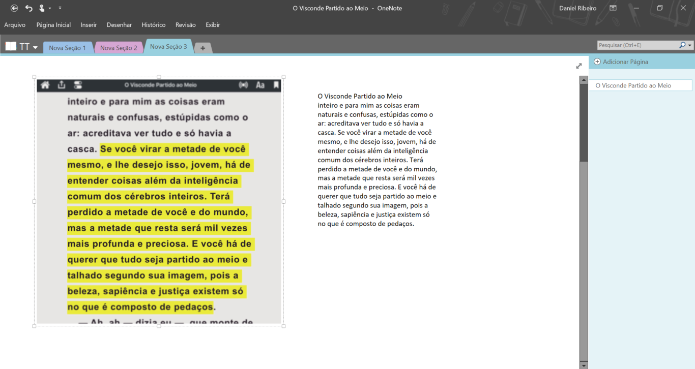Viewport: 695px width, 369px height.
Task: Open the Arquivo menu
Action: (x=15, y=25)
